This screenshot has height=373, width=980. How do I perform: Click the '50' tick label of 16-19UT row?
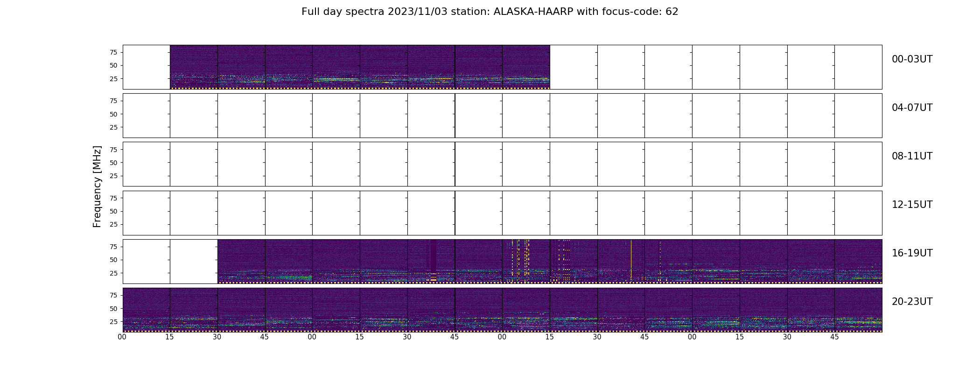click(113, 260)
